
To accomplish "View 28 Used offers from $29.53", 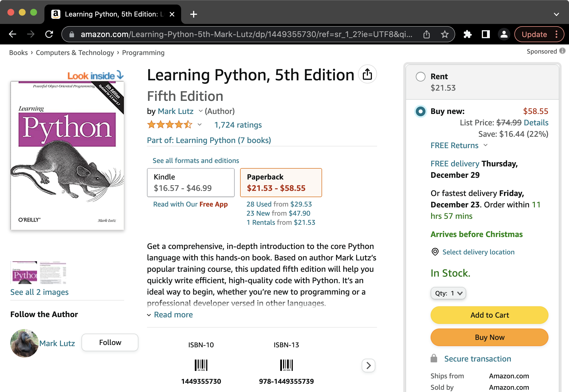I will [x=279, y=204].
